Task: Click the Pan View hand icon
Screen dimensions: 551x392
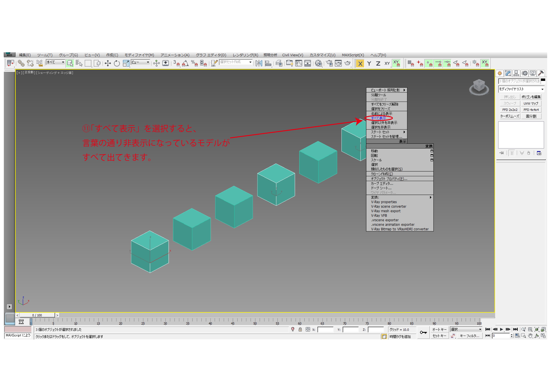Action: click(530, 336)
